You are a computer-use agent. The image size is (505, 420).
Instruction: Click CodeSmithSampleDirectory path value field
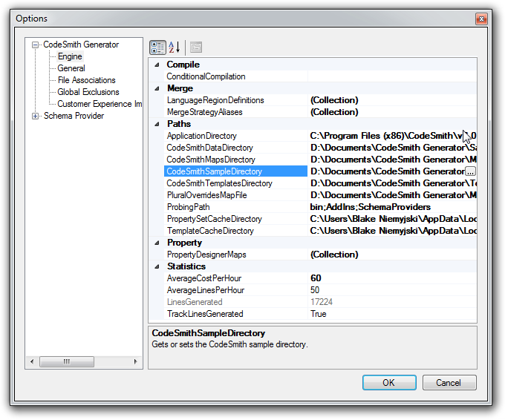(386, 171)
